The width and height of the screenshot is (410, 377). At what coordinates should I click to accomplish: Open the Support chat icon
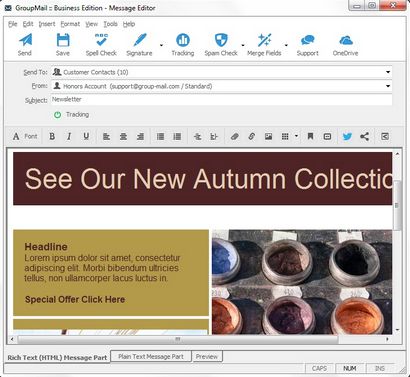tap(307, 40)
